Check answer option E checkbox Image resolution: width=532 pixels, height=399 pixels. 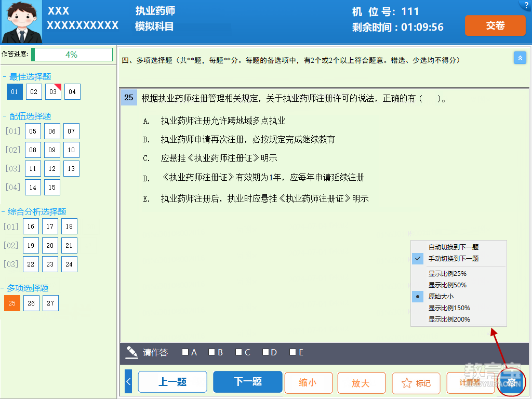pos(291,352)
